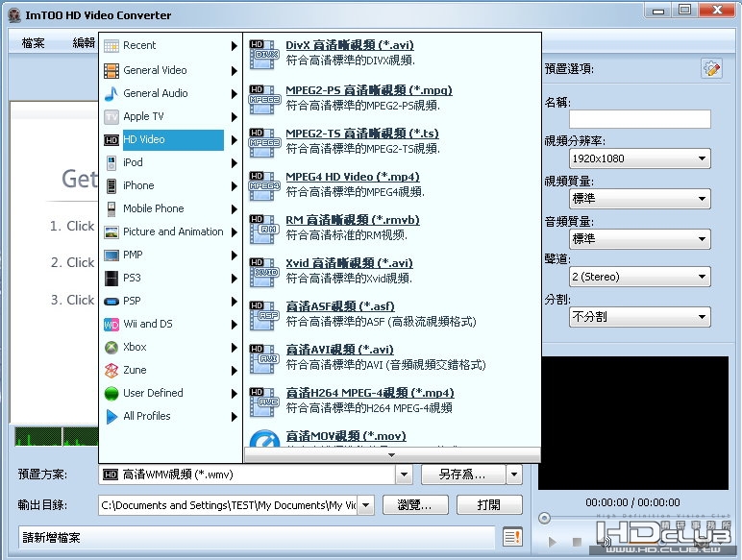Choose the RM 高清晰視頻 (*.rmvb) link
The width and height of the screenshot is (742, 560).
click(353, 220)
